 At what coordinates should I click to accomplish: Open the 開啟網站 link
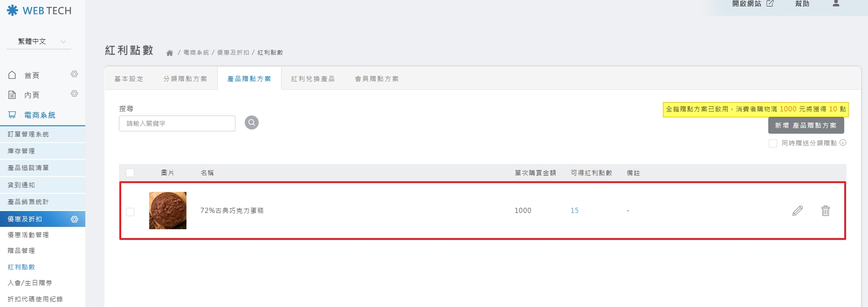click(x=752, y=4)
